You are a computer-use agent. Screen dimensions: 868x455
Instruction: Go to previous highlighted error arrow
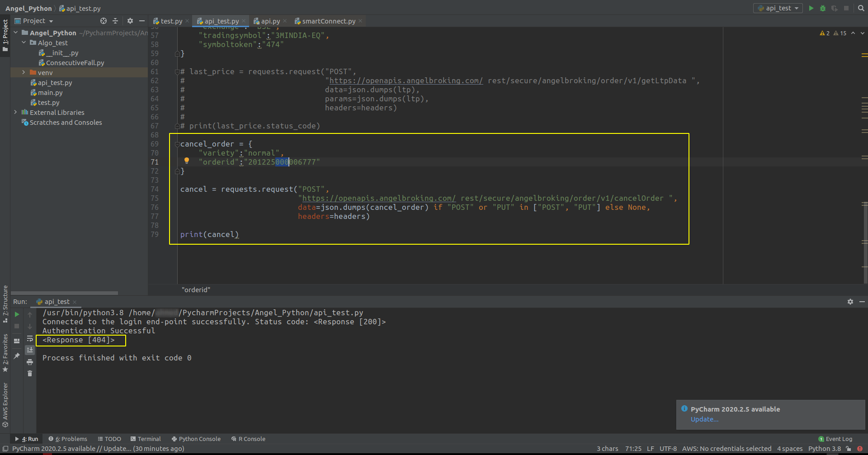point(853,33)
